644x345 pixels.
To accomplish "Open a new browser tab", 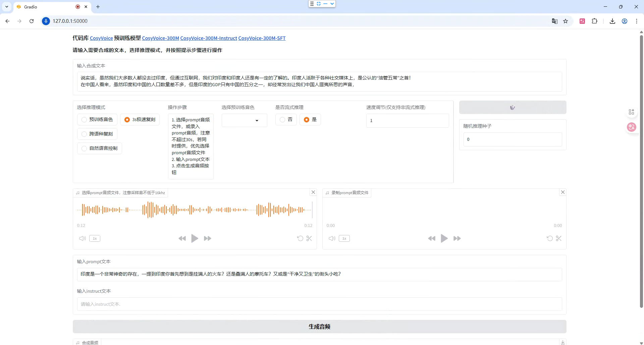I will point(98,7).
